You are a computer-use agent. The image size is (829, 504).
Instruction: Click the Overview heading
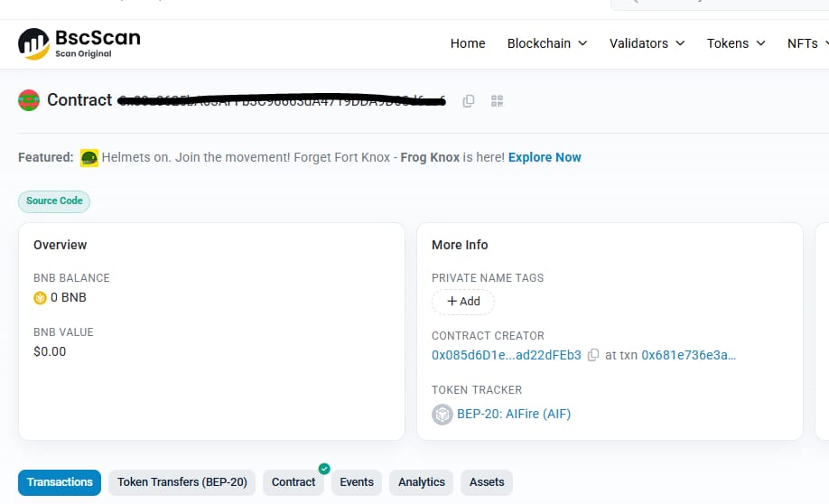(x=60, y=245)
